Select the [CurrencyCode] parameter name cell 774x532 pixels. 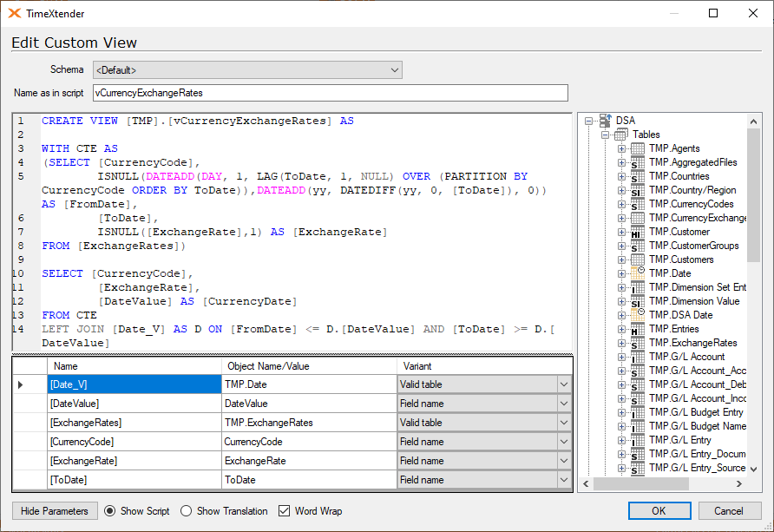[x=134, y=442]
